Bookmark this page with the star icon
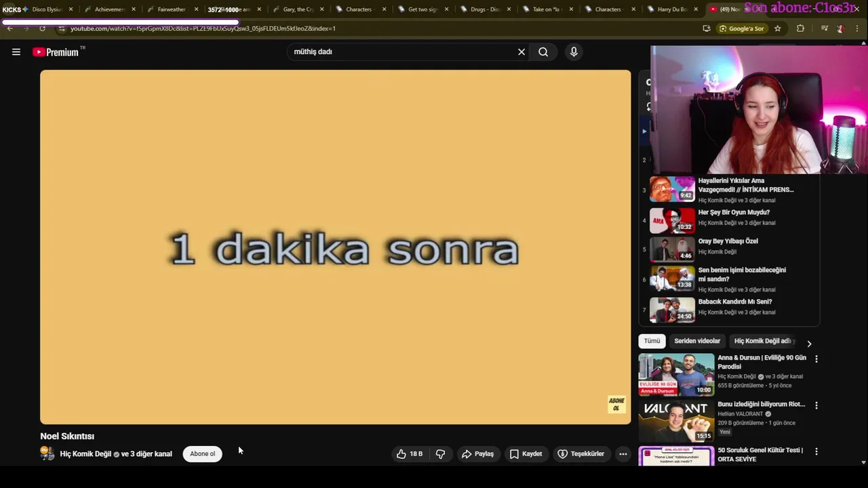Screen dimensions: 868x488 pos(778,28)
